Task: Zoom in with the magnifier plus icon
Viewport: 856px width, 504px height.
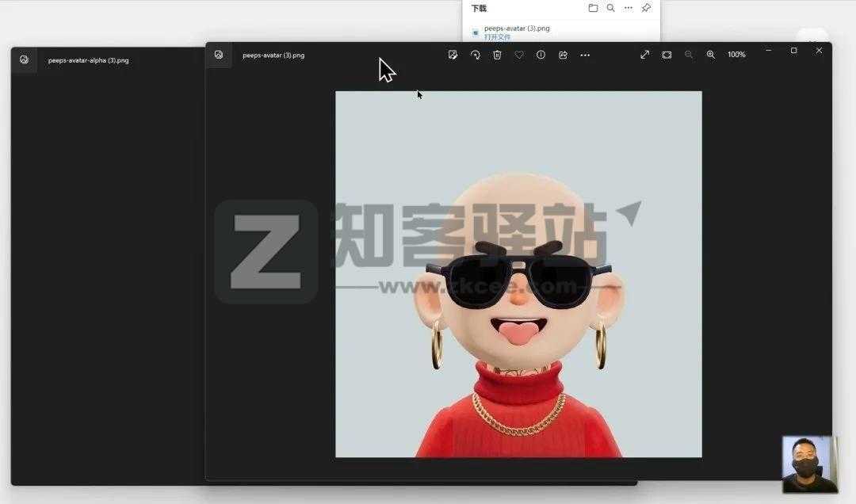Action: coord(711,55)
